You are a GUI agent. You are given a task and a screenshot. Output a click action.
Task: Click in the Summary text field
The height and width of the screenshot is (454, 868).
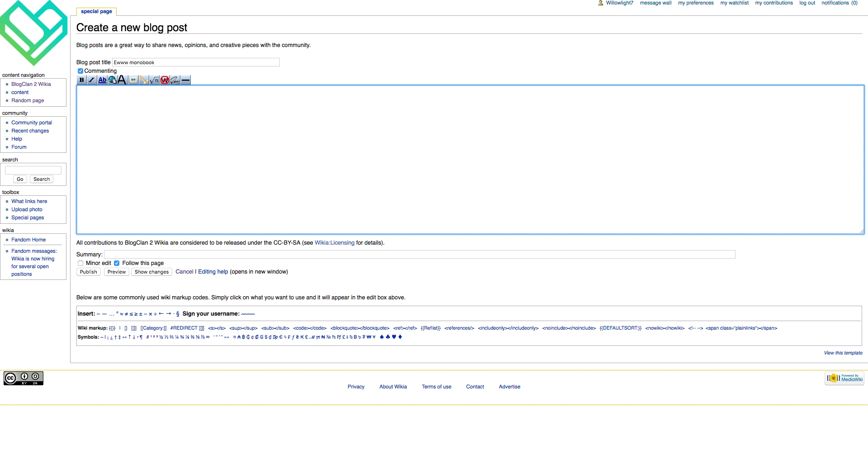click(419, 255)
